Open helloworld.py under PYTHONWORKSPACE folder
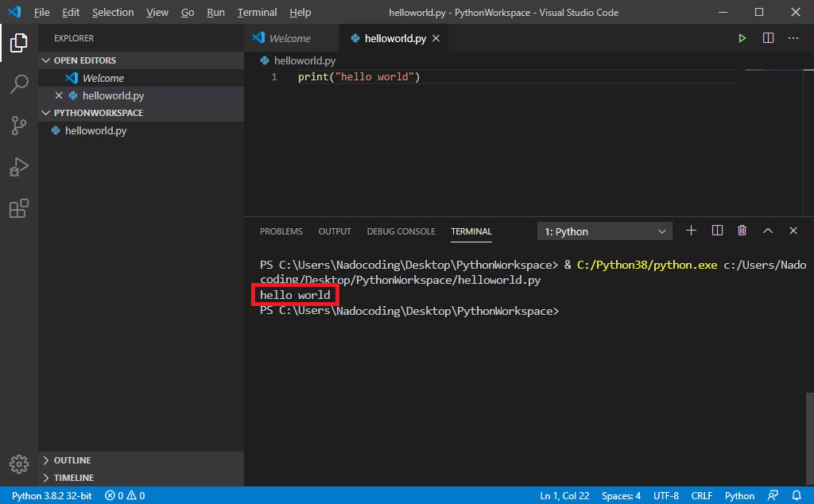Image resolution: width=814 pixels, height=504 pixels. click(x=141, y=130)
